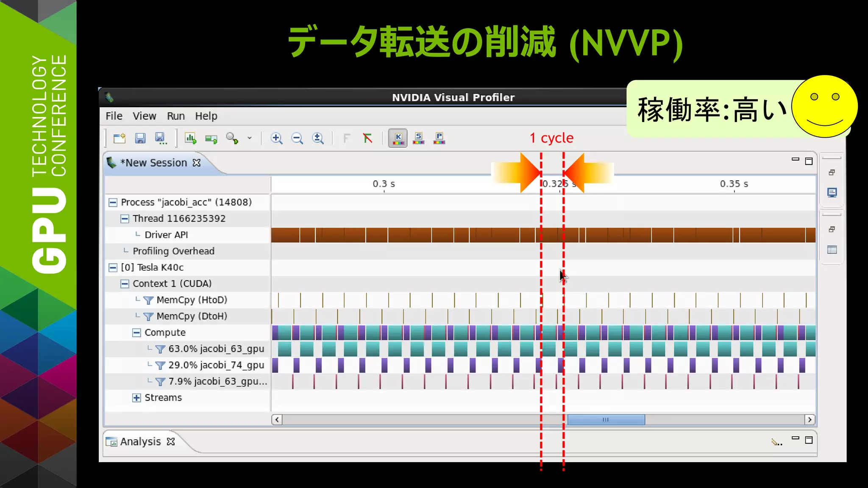
Task: Click the lower restore icon in right sidebar
Action: (x=832, y=229)
